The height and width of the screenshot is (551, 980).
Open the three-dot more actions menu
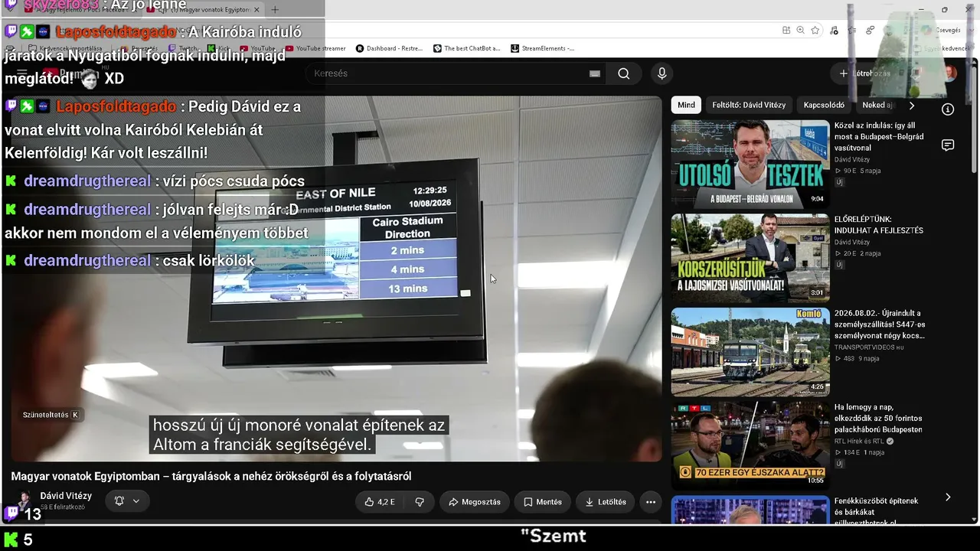[x=651, y=502]
